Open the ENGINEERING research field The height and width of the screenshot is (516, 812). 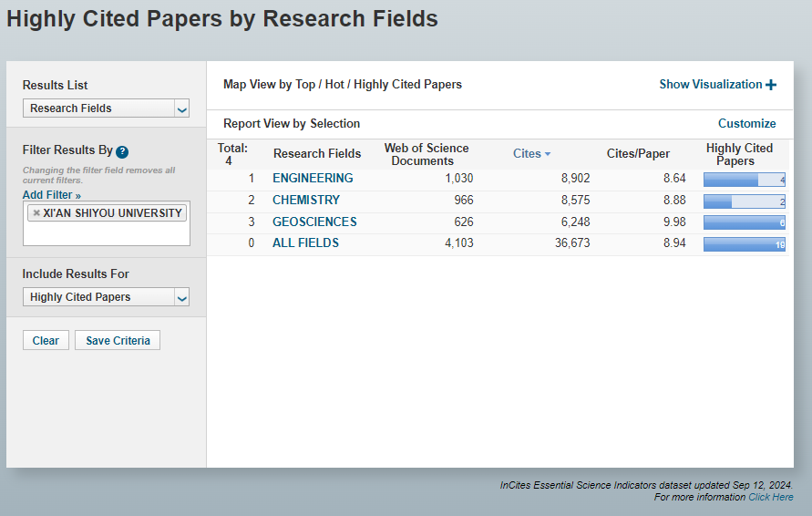point(313,179)
